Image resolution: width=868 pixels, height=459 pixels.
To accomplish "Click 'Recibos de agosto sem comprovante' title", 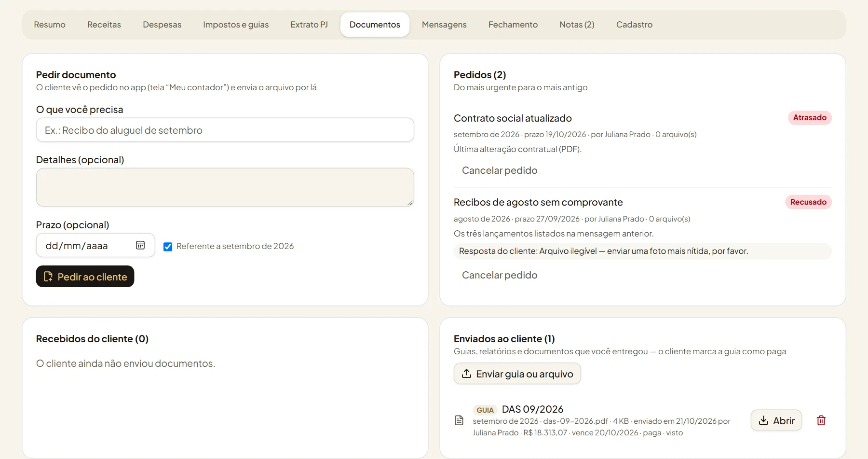I will (538, 202).
